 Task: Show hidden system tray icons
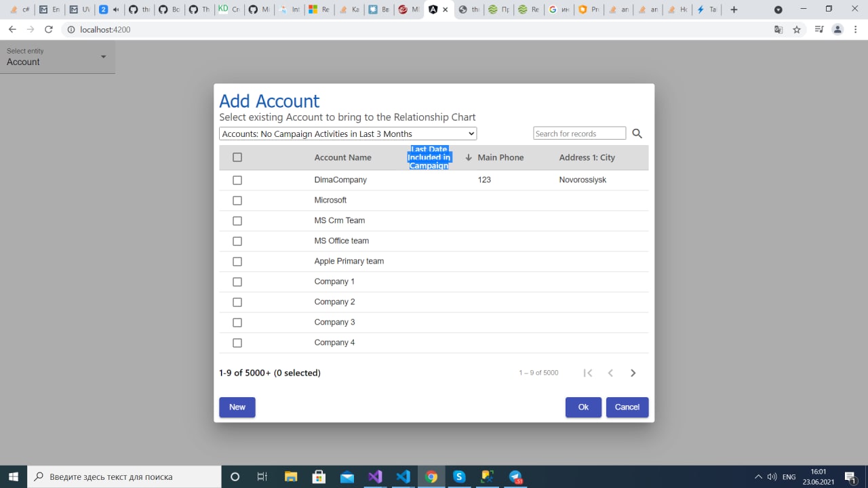(x=758, y=477)
